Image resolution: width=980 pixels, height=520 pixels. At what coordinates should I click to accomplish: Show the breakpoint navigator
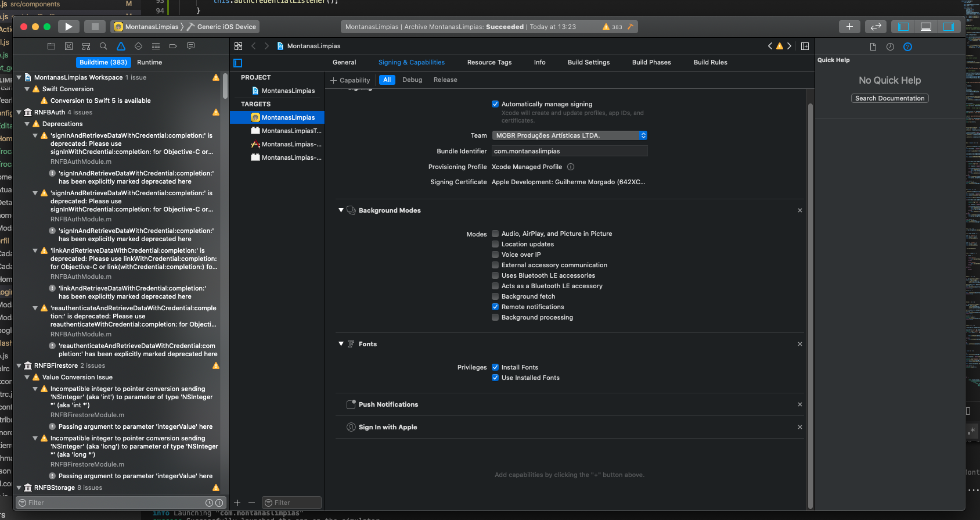click(173, 46)
